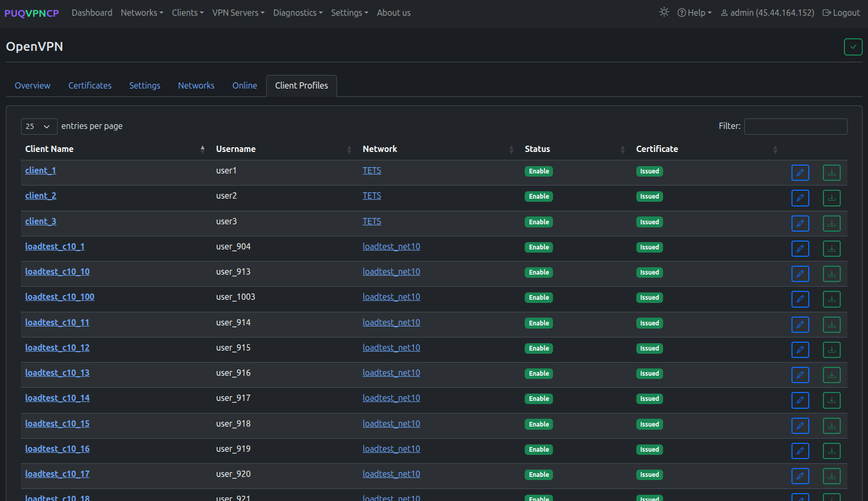Image resolution: width=868 pixels, height=501 pixels.
Task: Switch to the Overview tab
Action: (x=32, y=85)
